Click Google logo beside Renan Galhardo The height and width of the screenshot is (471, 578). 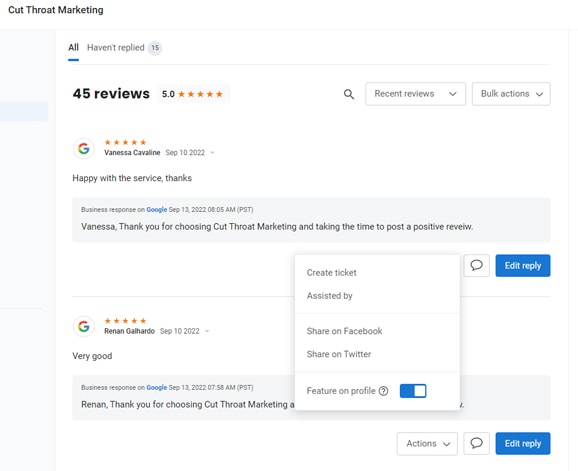click(84, 327)
